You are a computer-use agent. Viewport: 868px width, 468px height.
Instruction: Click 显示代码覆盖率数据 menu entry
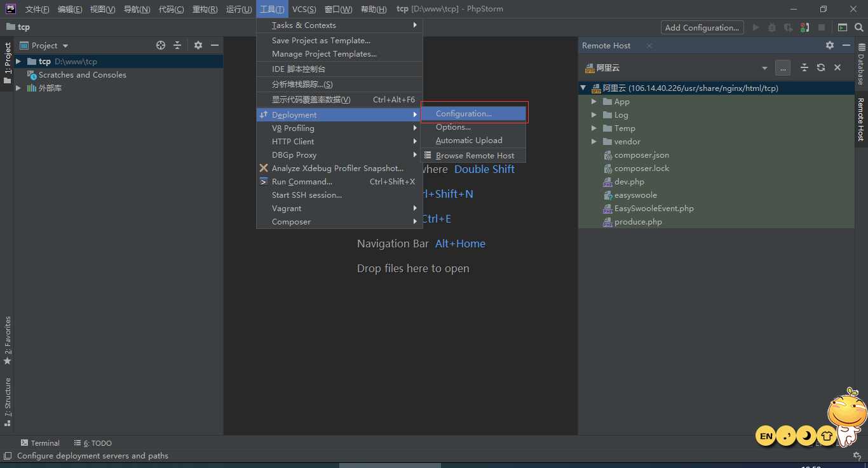[339, 99]
